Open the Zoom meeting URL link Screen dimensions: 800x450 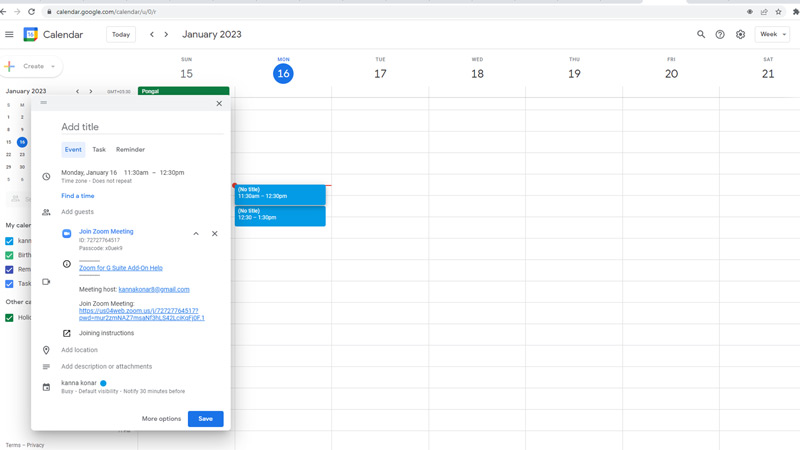pos(142,314)
